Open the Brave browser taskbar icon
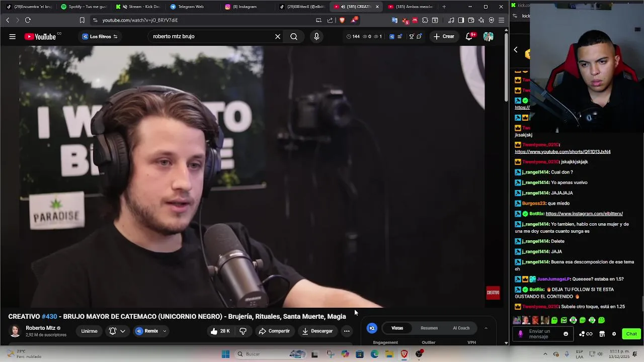The height and width of the screenshot is (362, 644). click(x=404, y=354)
